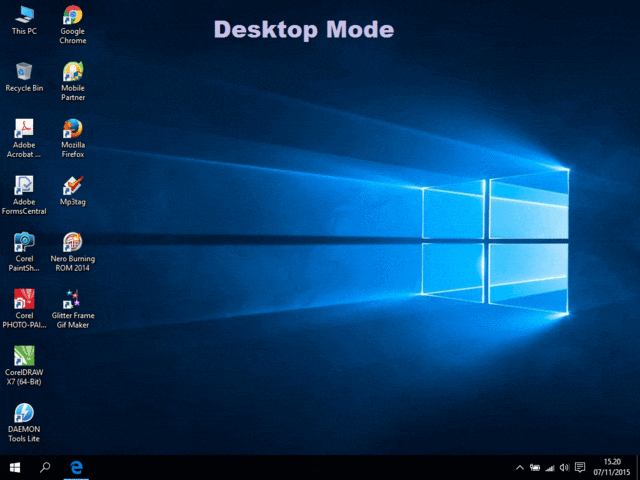Click the Adobe FormsCentral shortcut
This screenshot has width=640, height=480.
[x=24, y=195]
